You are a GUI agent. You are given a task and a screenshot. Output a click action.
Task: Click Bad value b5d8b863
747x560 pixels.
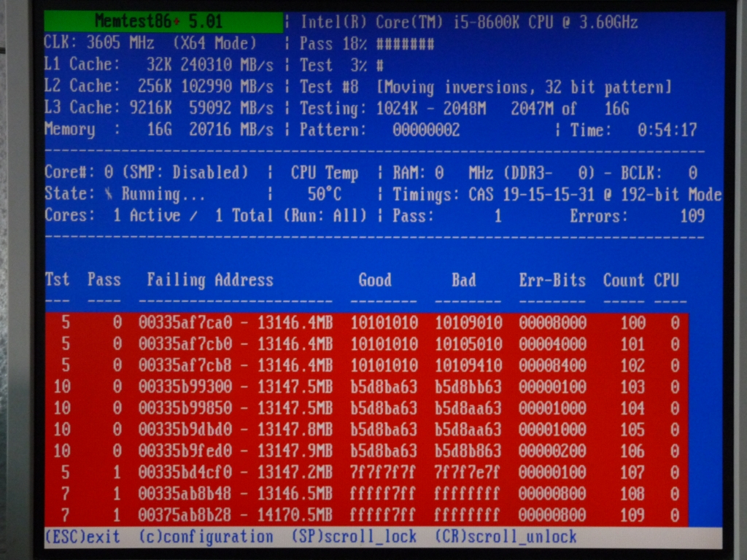coord(468,451)
